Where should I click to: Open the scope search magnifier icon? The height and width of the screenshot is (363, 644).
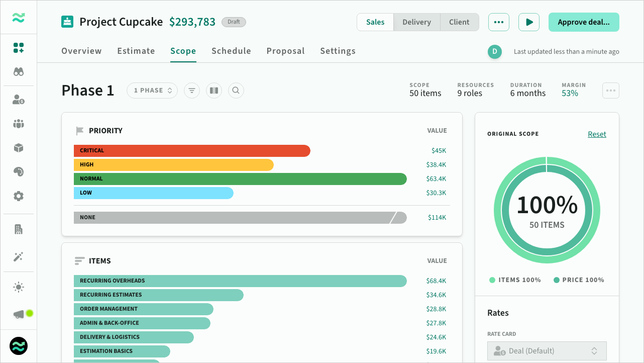coord(236,90)
